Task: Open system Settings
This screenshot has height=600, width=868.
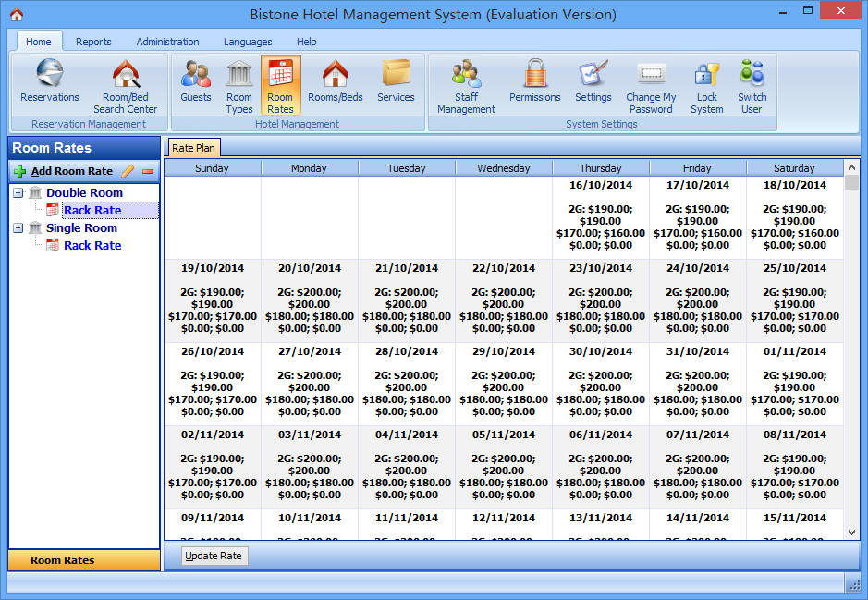Action: click(x=593, y=80)
